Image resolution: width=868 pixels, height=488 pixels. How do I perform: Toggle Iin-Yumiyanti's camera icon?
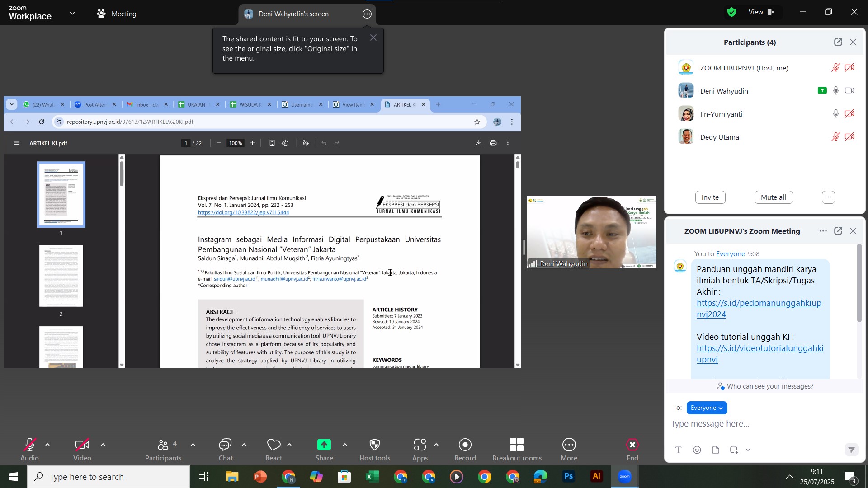pos(850,114)
